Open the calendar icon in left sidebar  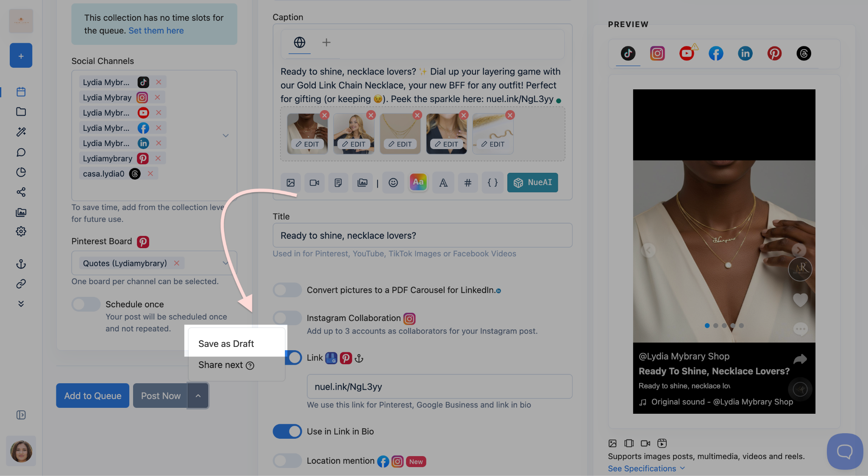21,91
